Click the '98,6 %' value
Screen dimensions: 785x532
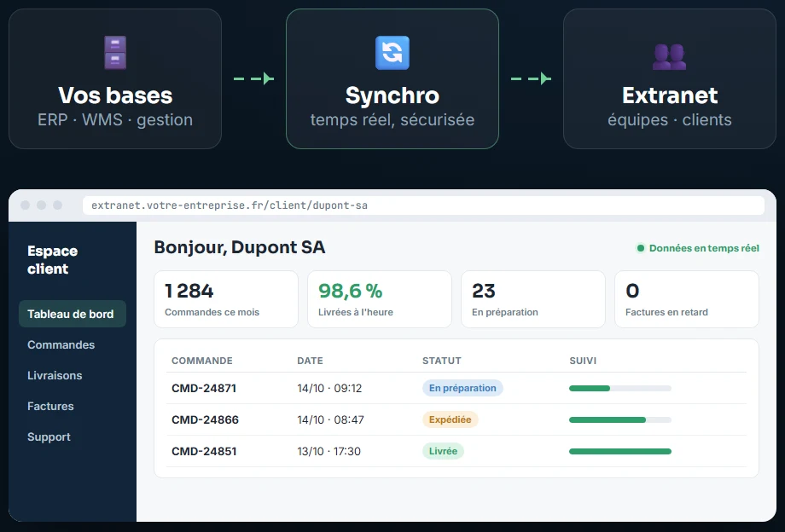351,291
